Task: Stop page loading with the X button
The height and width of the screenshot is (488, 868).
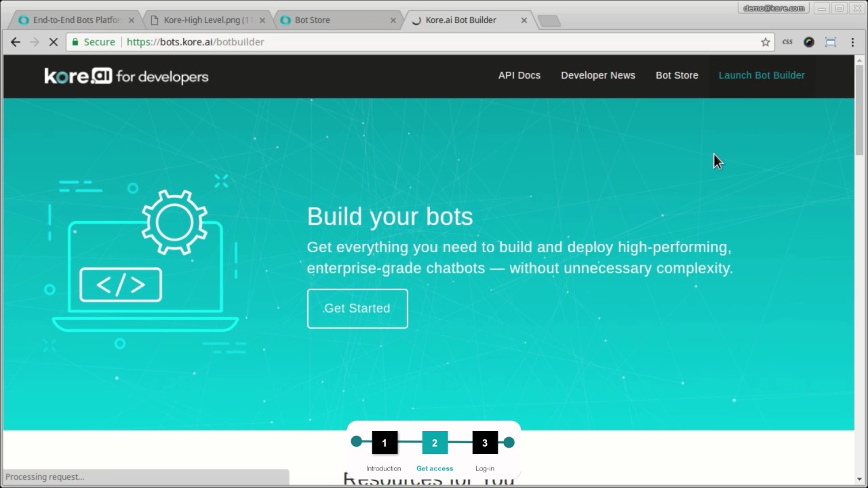Action: 54,42
